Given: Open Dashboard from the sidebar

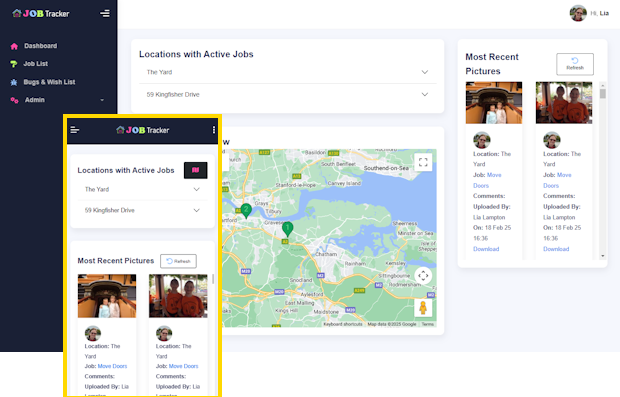Looking at the screenshot, I should click(x=40, y=46).
